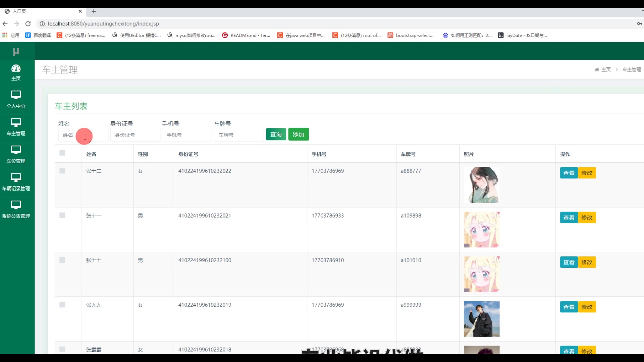Open 车辆记录管理 sidebar icon
Viewport: 644px width, 362px height.
click(x=16, y=177)
